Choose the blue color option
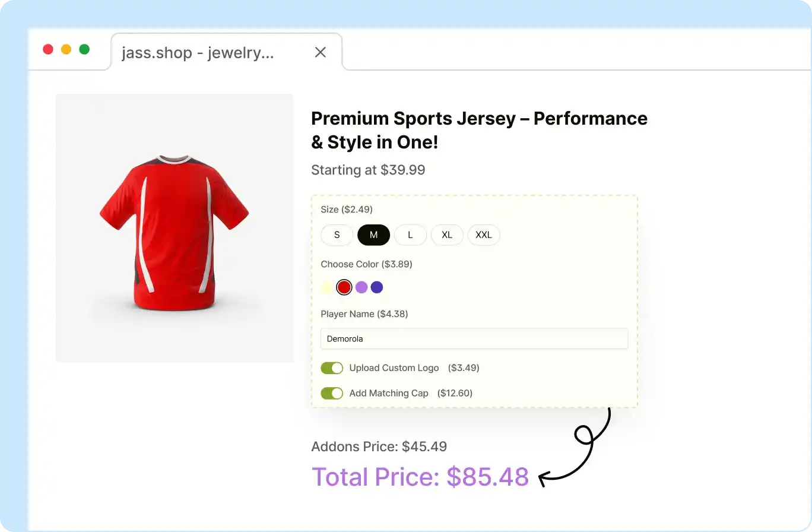 pos(378,287)
